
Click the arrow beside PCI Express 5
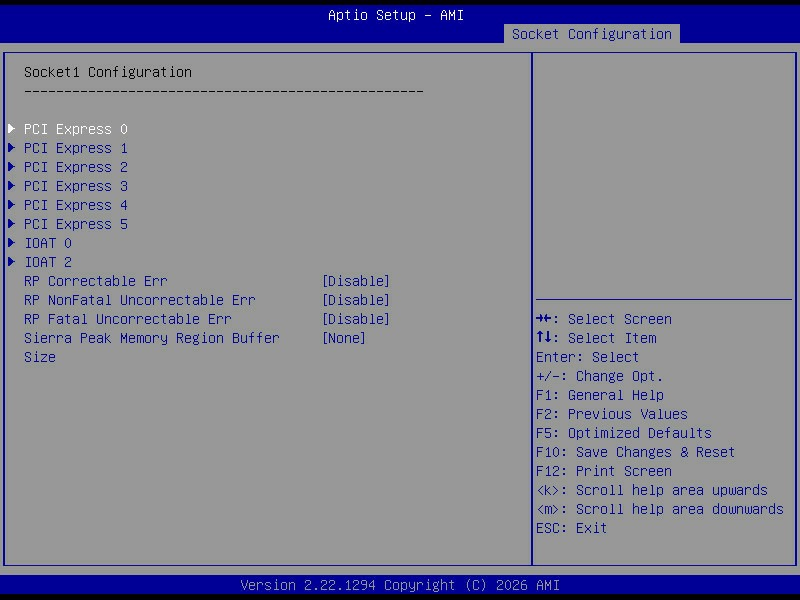[x=11, y=223]
